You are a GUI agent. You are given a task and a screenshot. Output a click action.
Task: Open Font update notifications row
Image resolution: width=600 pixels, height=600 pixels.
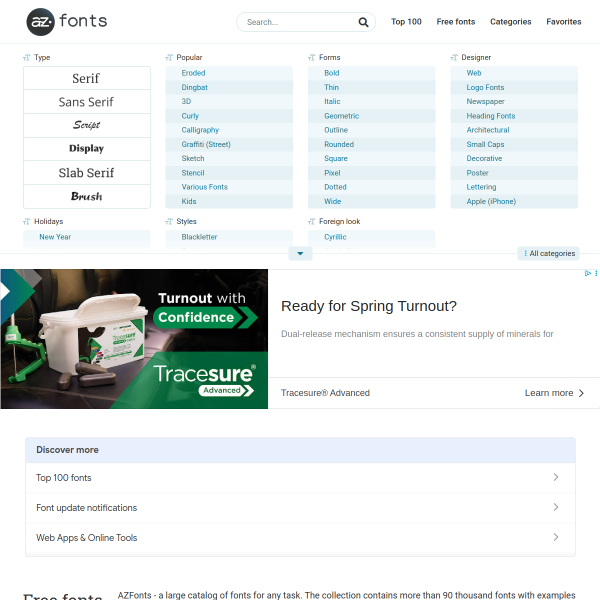[300, 508]
